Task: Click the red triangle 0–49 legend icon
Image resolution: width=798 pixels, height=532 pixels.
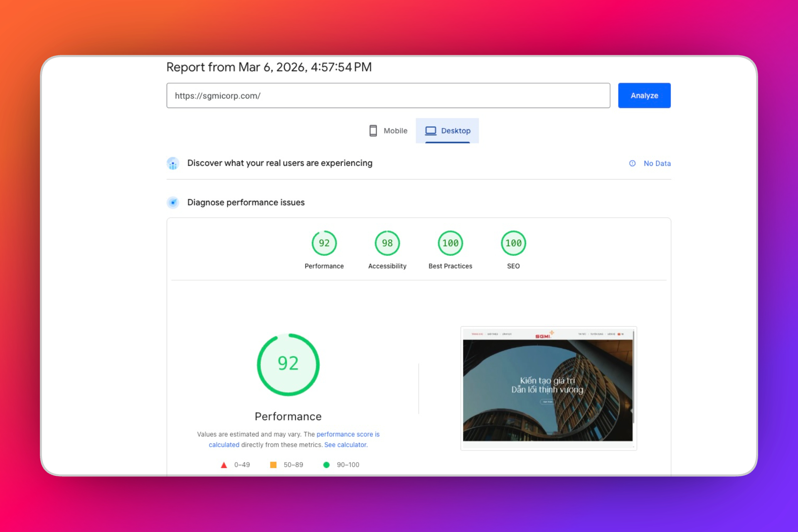Action: tap(224, 465)
